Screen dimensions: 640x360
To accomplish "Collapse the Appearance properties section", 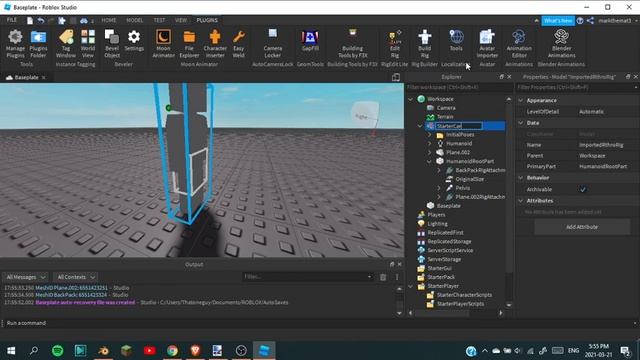I will click(521, 100).
